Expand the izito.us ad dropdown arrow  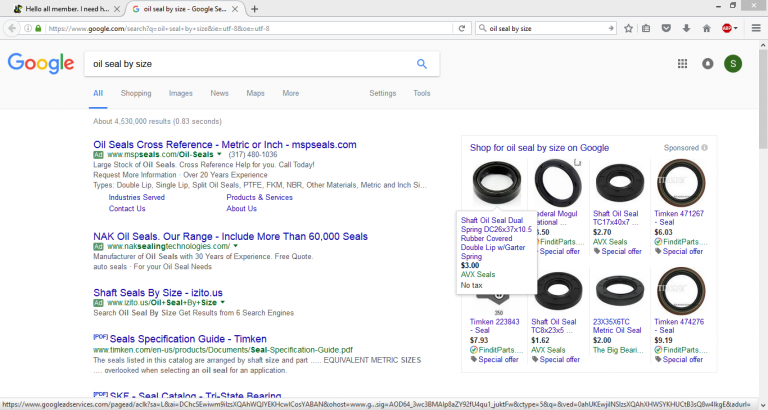(x=222, y=302)
